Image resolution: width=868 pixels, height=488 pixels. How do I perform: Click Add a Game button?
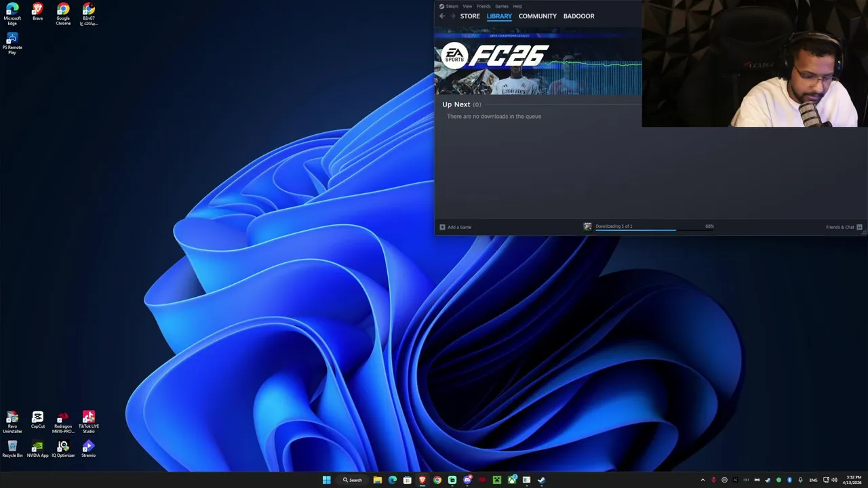point(455,227)
